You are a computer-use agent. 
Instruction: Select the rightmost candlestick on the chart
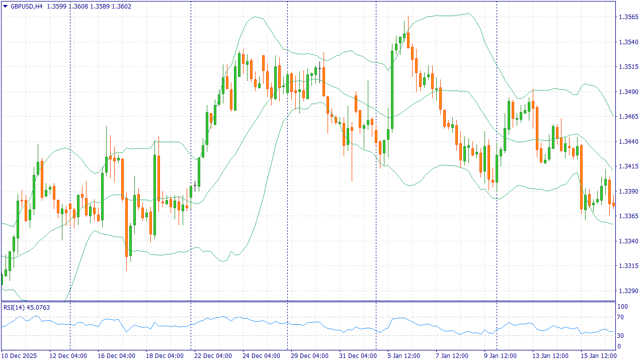point(613,204)
